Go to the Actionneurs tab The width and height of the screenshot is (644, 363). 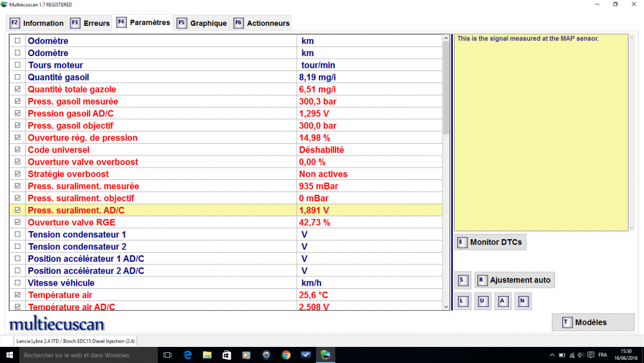click(261, 23)
